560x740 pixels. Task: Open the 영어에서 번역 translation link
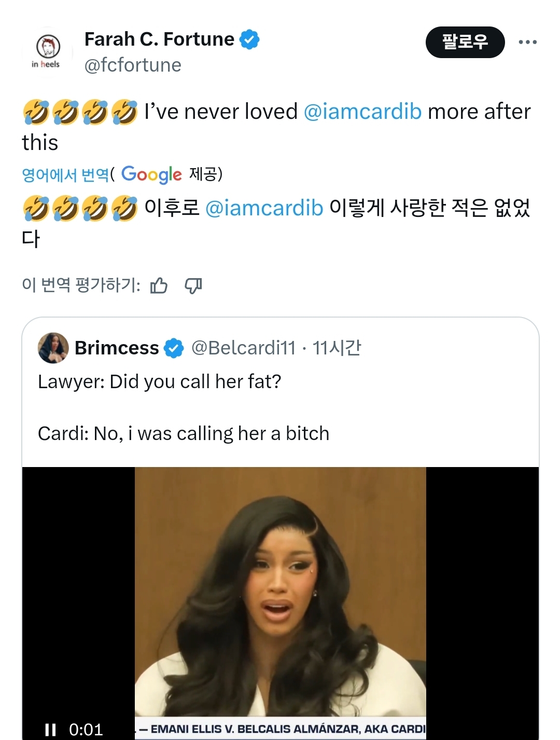pyautogui.click(x=65, y=175)
